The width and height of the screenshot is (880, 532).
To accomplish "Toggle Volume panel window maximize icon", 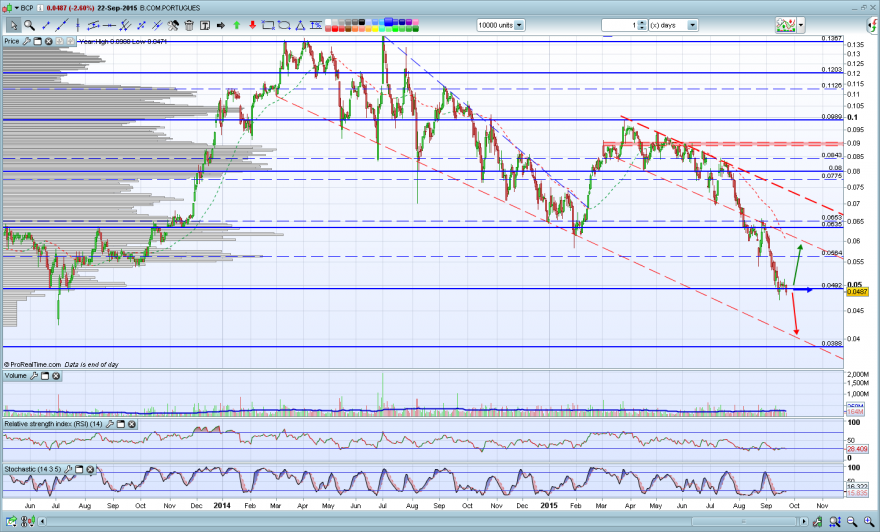I will point(45,376).
